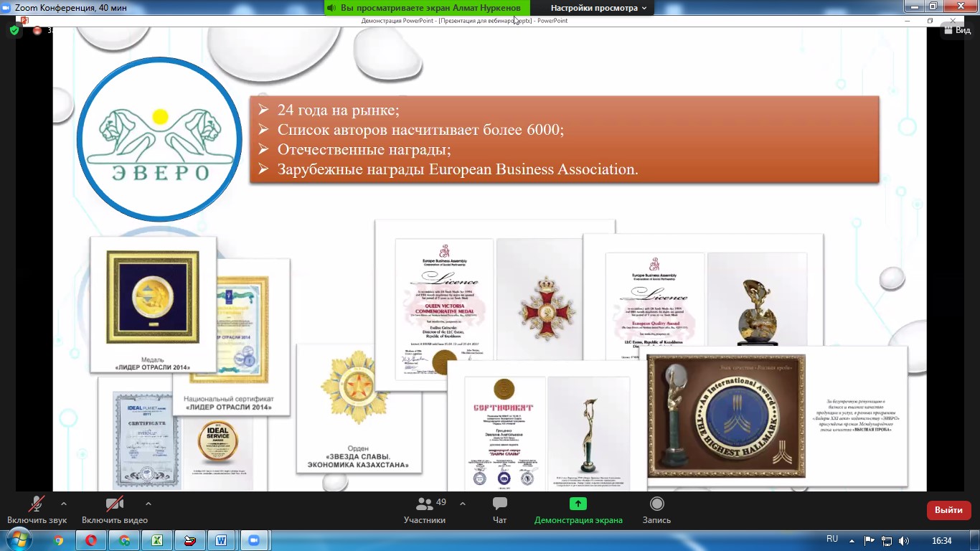Expand video options arrow beside camera
980x551 pixels.
(x=149, y=504)
